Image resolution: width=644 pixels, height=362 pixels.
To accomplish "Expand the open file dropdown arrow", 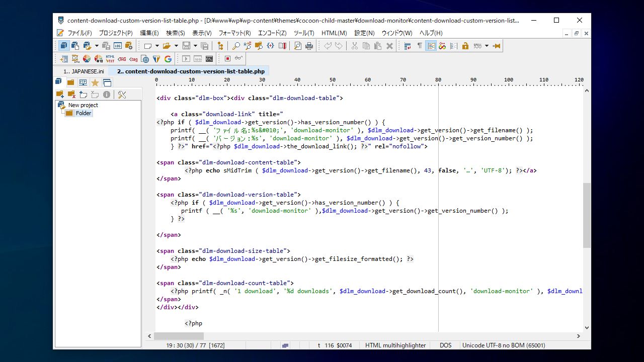I will coord(176,46).
